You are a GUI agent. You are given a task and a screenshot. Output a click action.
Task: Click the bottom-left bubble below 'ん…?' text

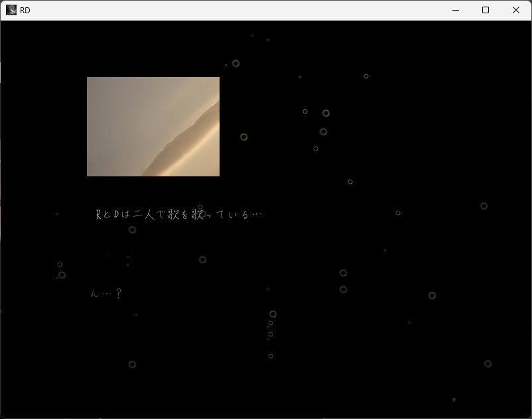click(x=132, y=365)
